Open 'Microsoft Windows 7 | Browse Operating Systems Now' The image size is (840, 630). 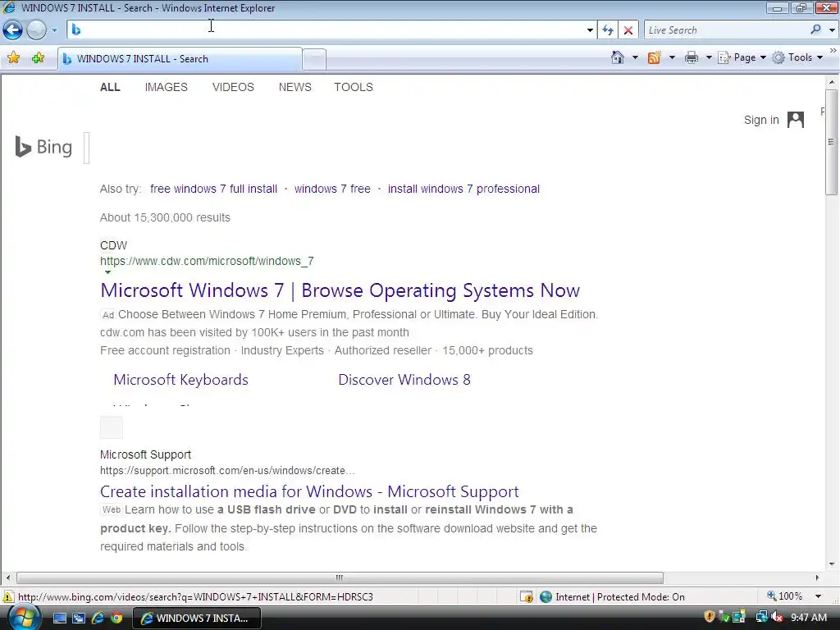pyautogui.click(x=340, y=290)
